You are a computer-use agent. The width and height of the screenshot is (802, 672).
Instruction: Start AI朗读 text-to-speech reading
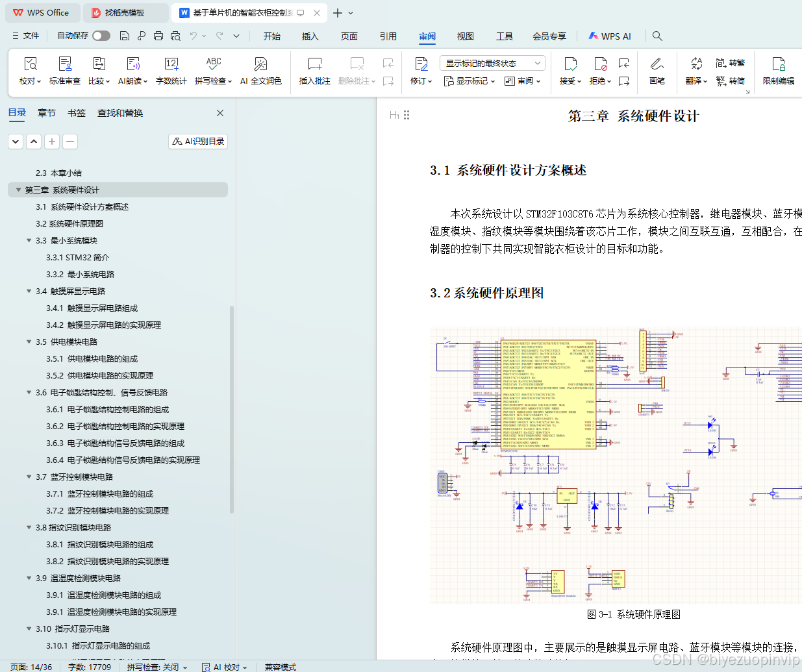click(131, 71)
